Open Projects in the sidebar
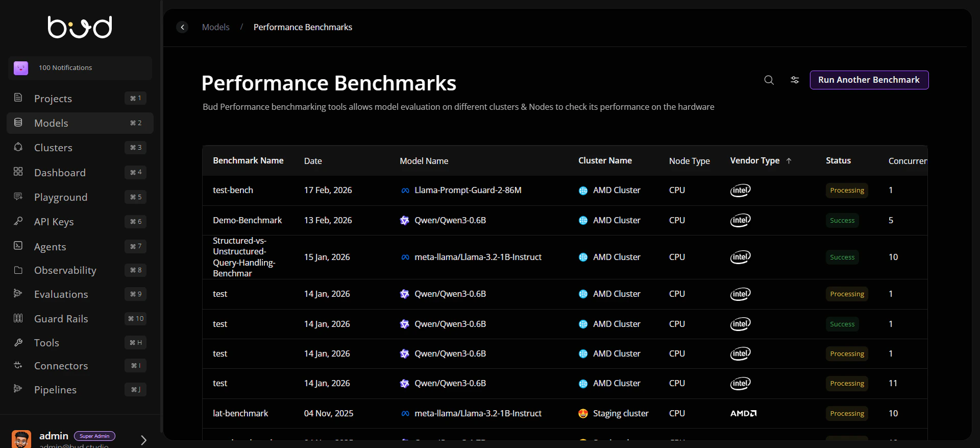 pyautogui.click(x=80, y=98)
